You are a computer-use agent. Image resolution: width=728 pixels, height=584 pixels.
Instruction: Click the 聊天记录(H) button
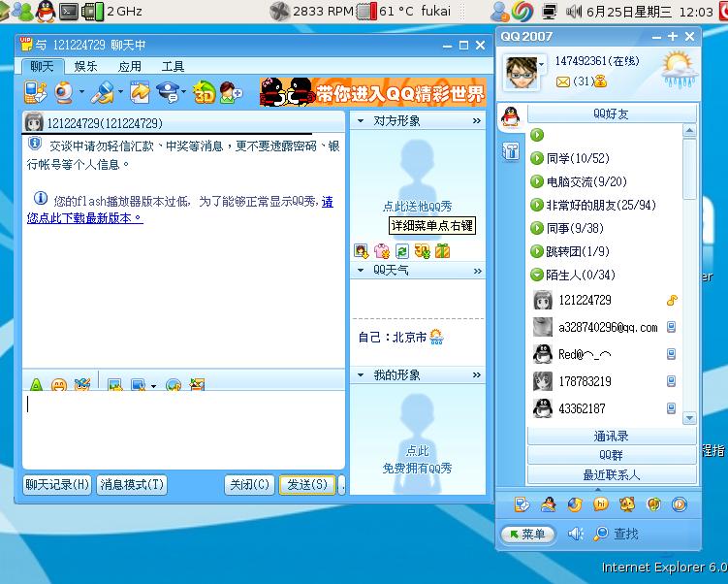click(57, 485)
